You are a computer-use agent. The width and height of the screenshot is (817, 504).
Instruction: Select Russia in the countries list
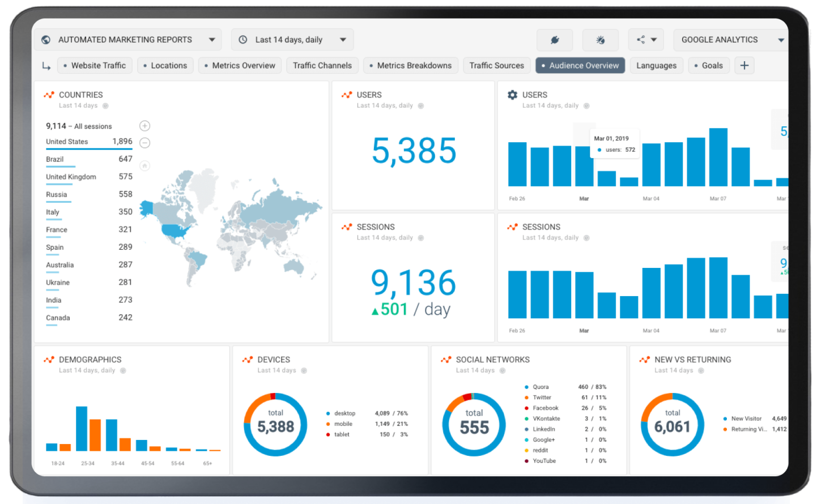(89, 195)
